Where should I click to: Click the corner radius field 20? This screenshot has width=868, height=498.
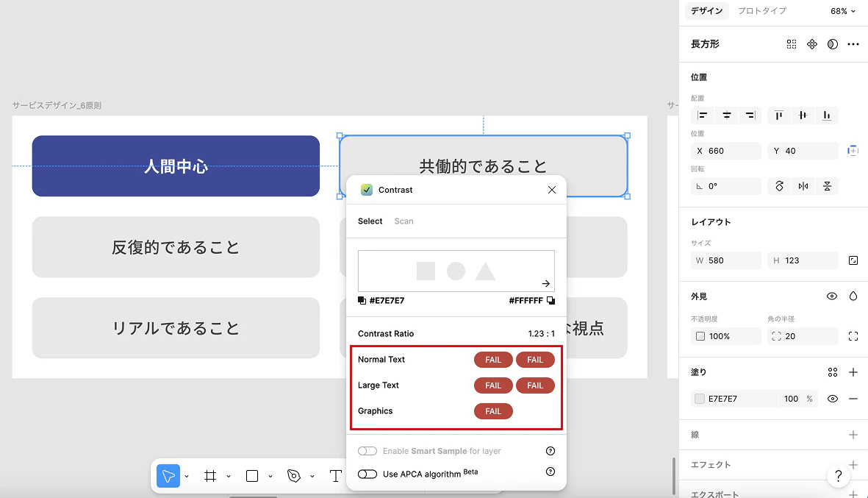(x=803, y=336)
